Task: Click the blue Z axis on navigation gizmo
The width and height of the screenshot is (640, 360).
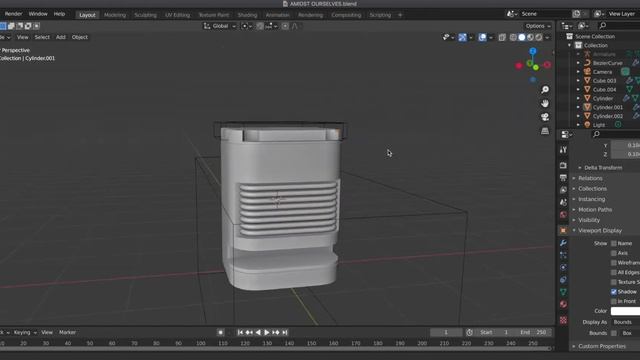Action: [533, 51]
